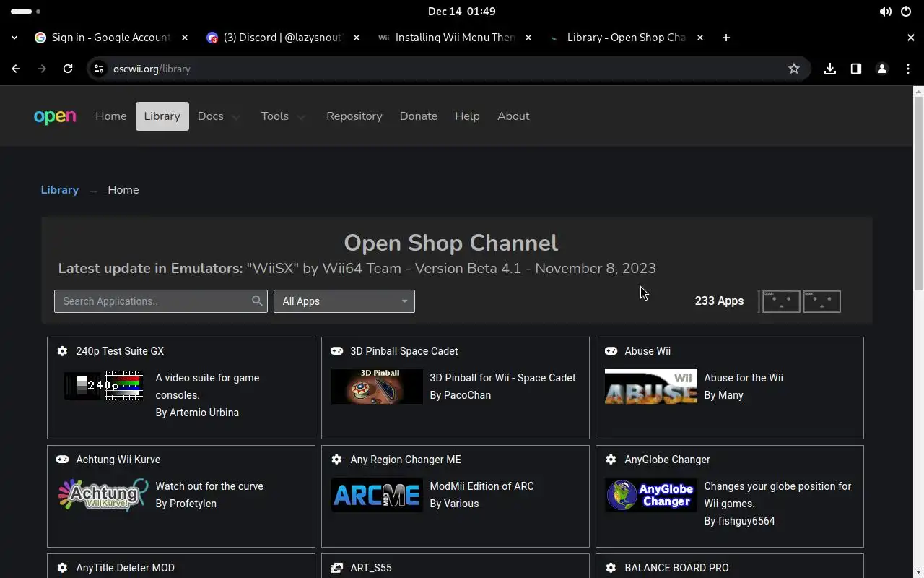Open the browser profile icon
The image size is (924, 578).
pos(882,69)
